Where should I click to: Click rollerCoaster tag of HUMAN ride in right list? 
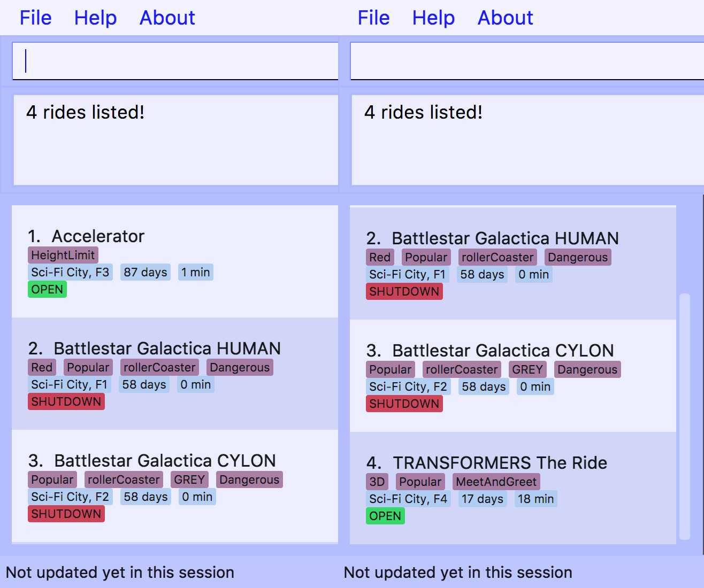click(x=498, y=257)
